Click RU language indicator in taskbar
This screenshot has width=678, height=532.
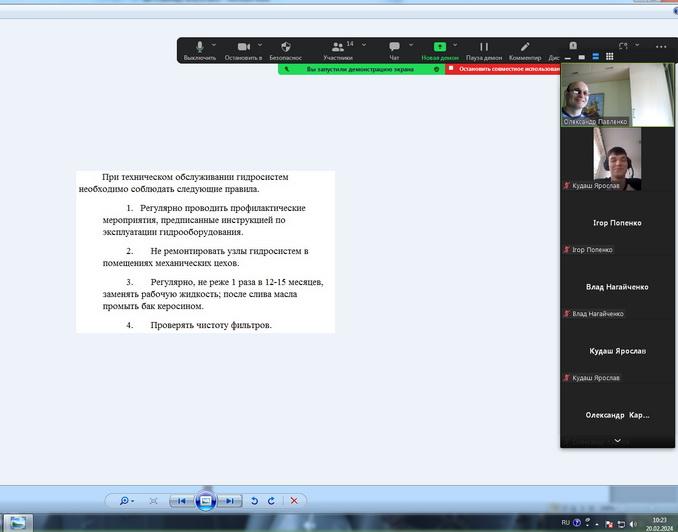pos(566,522)
